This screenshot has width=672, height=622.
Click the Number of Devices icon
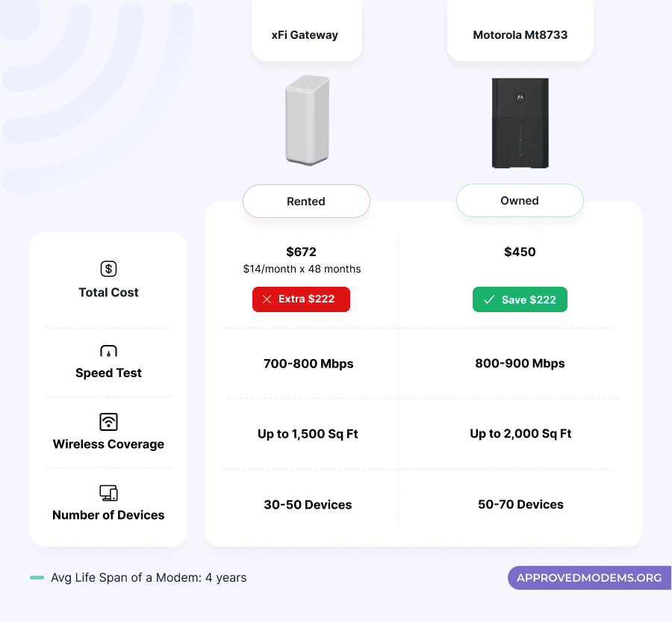coord(109,493)
